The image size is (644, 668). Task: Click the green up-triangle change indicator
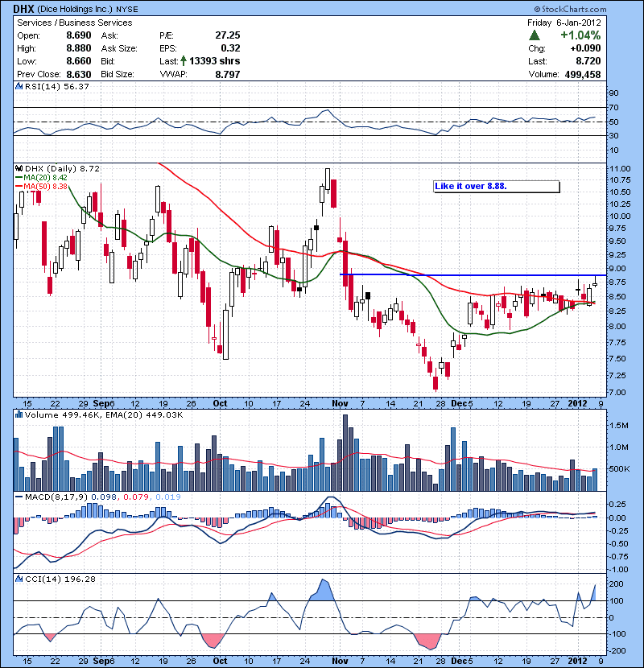click(534, 35)
